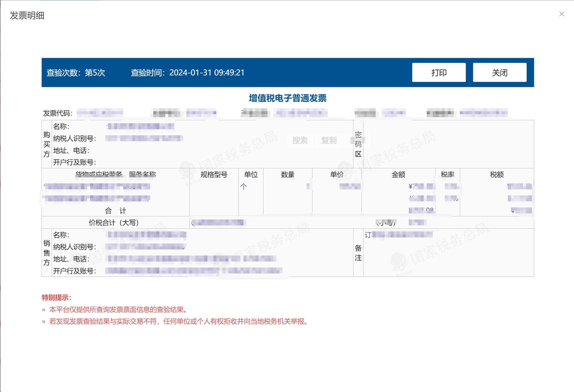This screenshot has width=574, height=392.
Task: Click the 税额 column header
Action: coord(497,175)
